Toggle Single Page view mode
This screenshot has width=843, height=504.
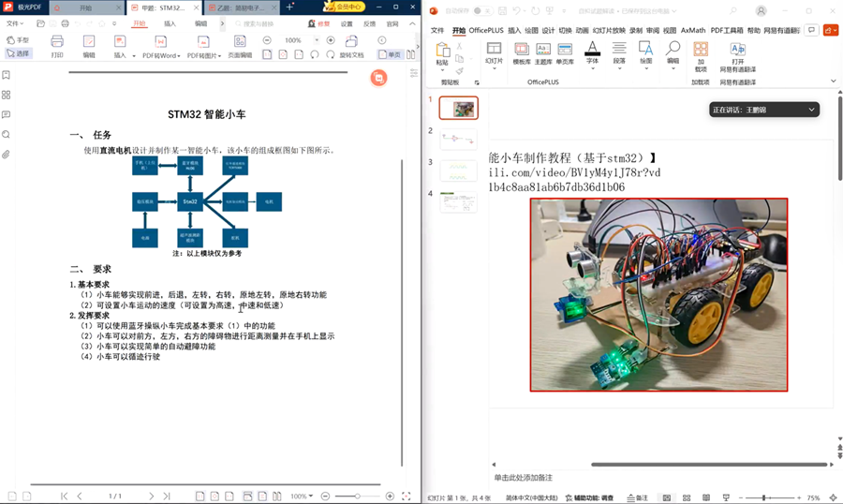click(391, 54)
